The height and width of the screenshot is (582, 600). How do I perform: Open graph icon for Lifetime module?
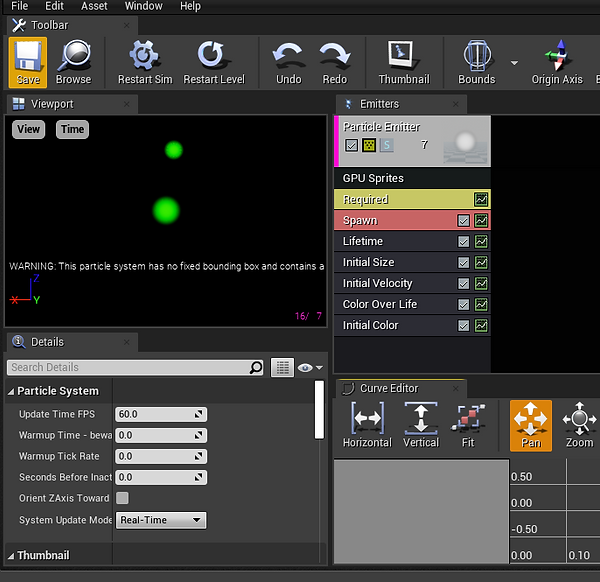pyautogui.click(x=481, y=241)
